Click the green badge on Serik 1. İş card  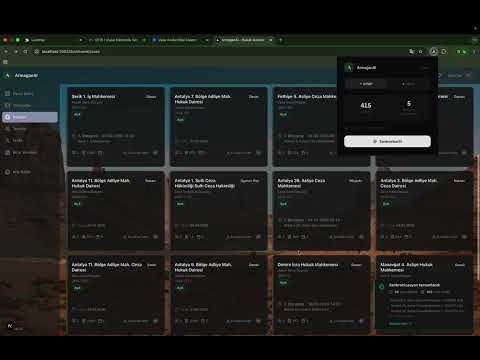pos(77,115)
